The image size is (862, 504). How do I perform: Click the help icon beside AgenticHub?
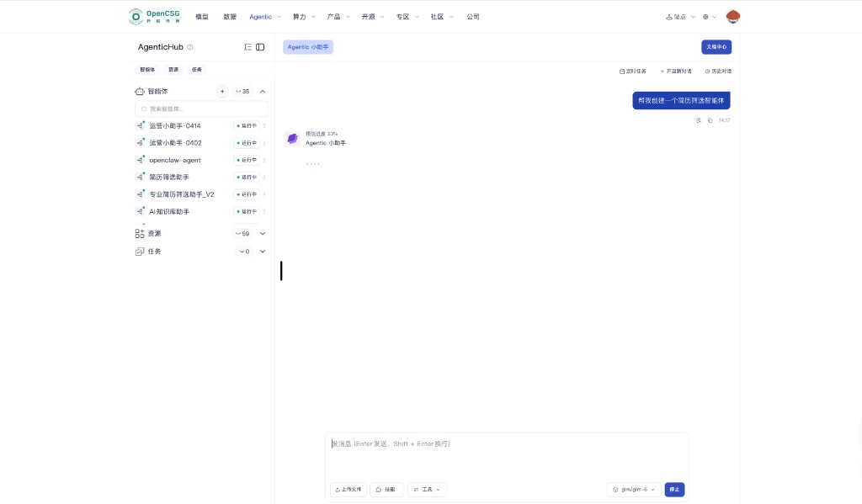(190, 47)
